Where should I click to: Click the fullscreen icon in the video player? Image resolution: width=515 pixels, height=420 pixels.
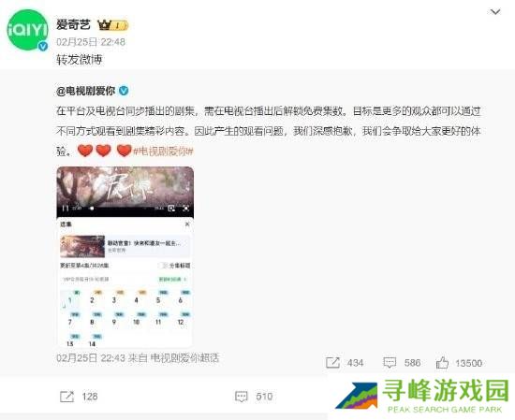[186, 208]
